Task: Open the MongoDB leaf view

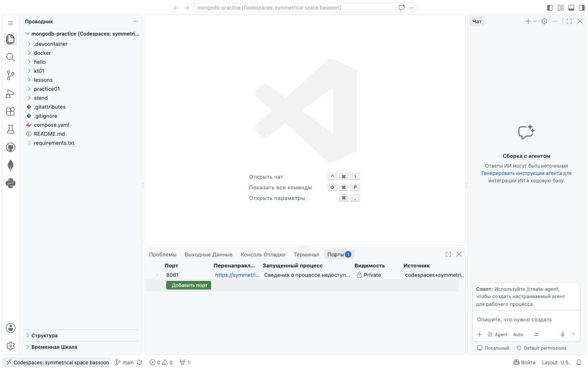Action: tap(11, 165)
